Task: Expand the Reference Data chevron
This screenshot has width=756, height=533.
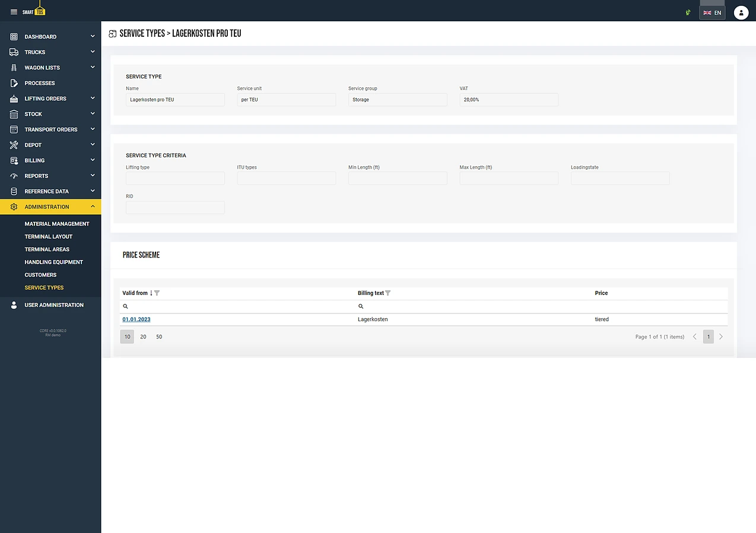Action: (x=93, y=191)
